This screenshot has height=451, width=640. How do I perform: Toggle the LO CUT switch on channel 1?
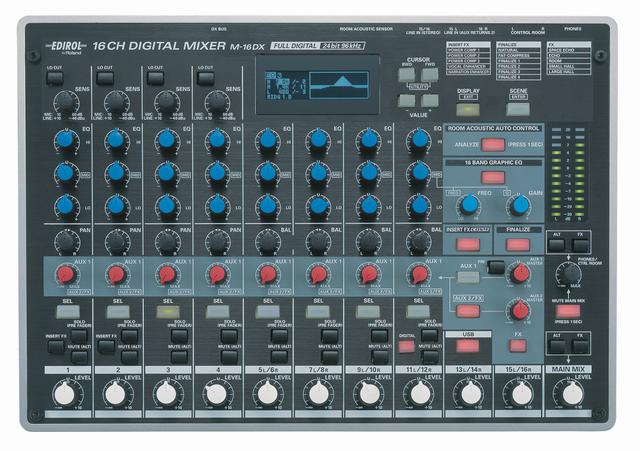pos(54,76)
